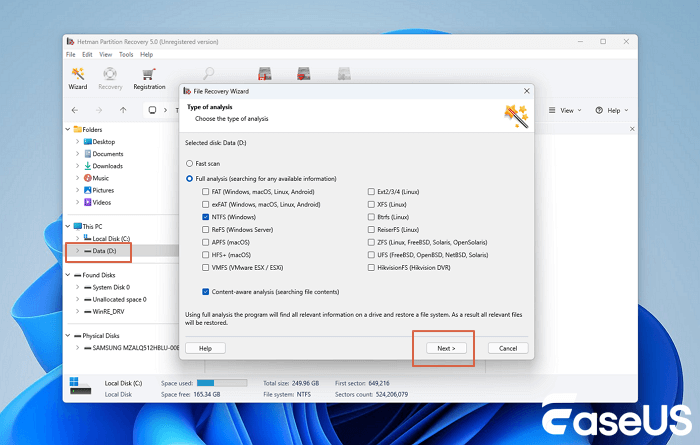700x445 pixels.
Task: Enable FAT file system checkbox
Action: 205,191
